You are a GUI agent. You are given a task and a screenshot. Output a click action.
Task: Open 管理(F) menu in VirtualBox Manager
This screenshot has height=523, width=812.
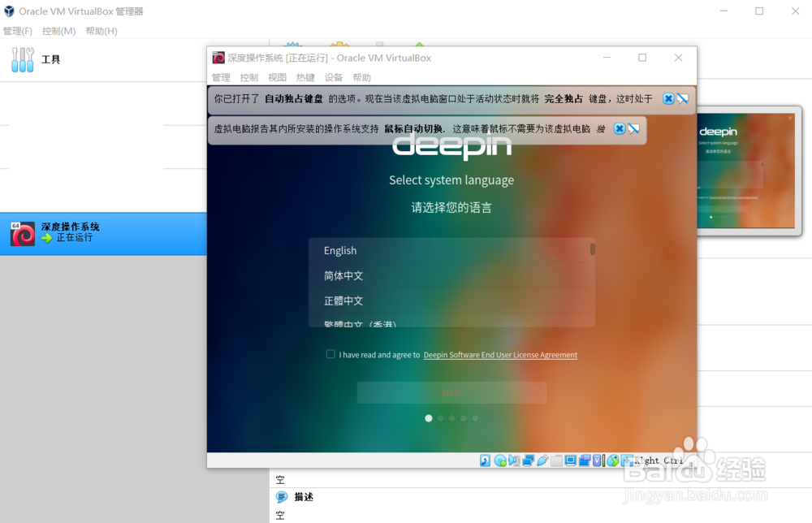[x=18, y=31]
